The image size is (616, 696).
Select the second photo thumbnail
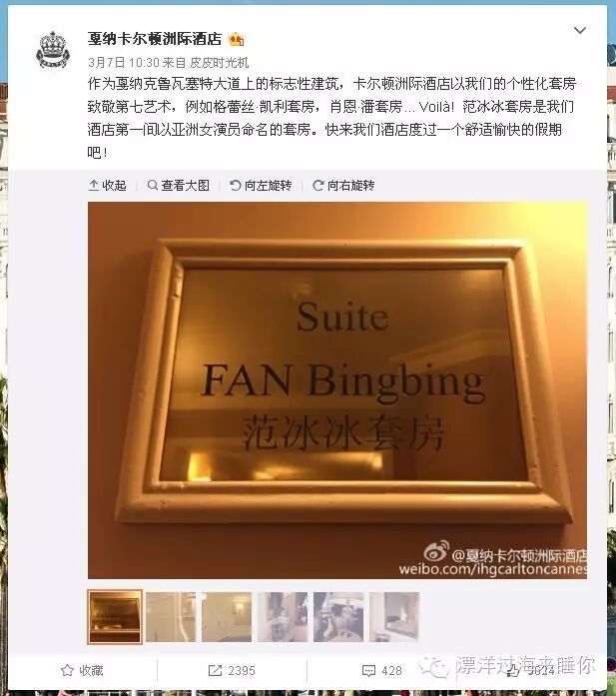(x=171, y=617)
